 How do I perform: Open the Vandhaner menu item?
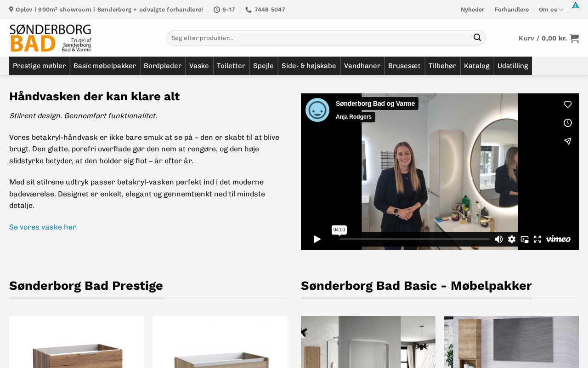362,66
